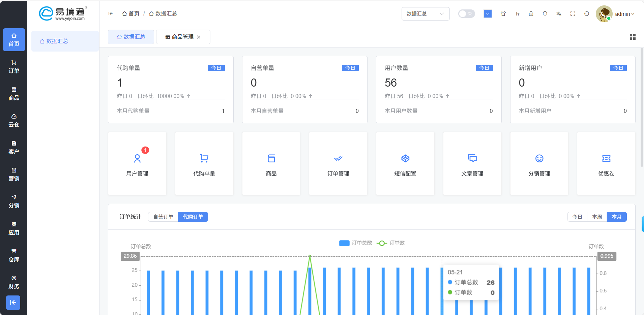The image size is (644, 315).
Task: Click the lock screen icon
Action: click(531, 14)
